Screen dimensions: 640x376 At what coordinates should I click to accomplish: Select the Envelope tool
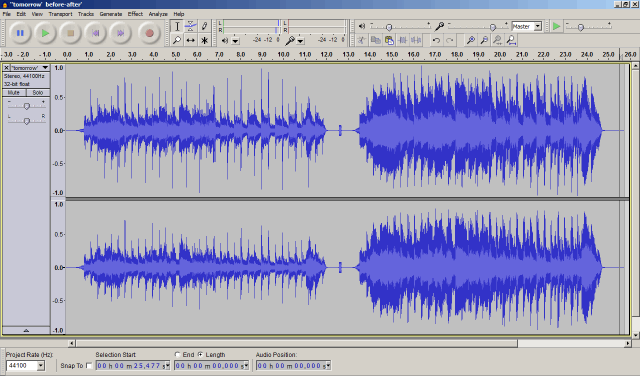(191, 27)
